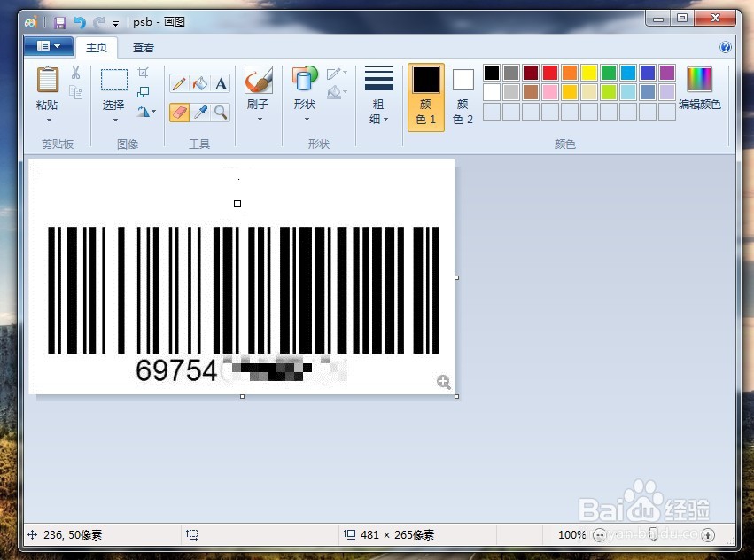
Task: Open the Paint file menu button
Action: coord(49,46)
